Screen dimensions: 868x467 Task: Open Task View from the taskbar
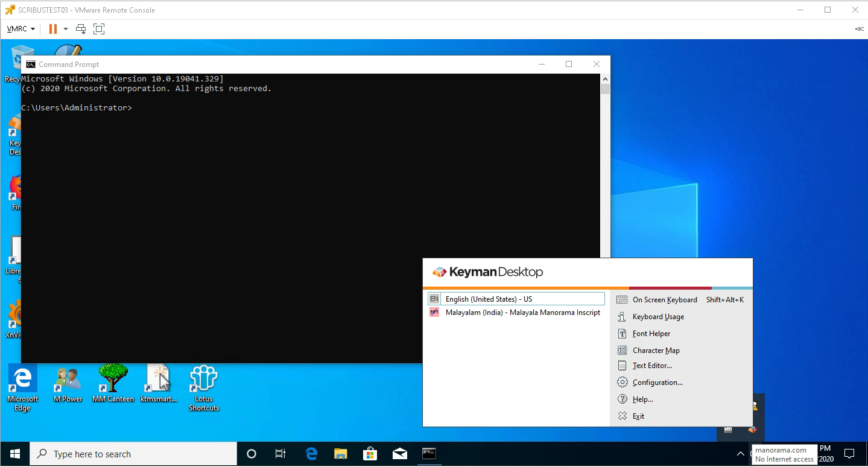(280, 454)
